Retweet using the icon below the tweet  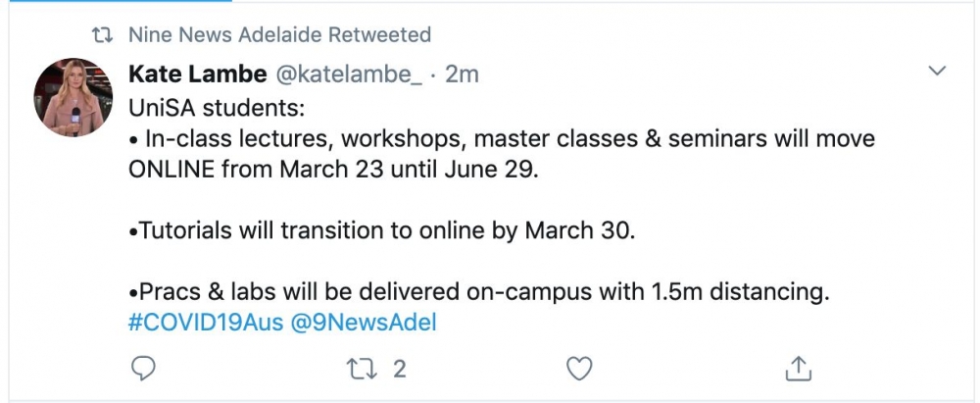pyautogui.click(x=362, y=369)
